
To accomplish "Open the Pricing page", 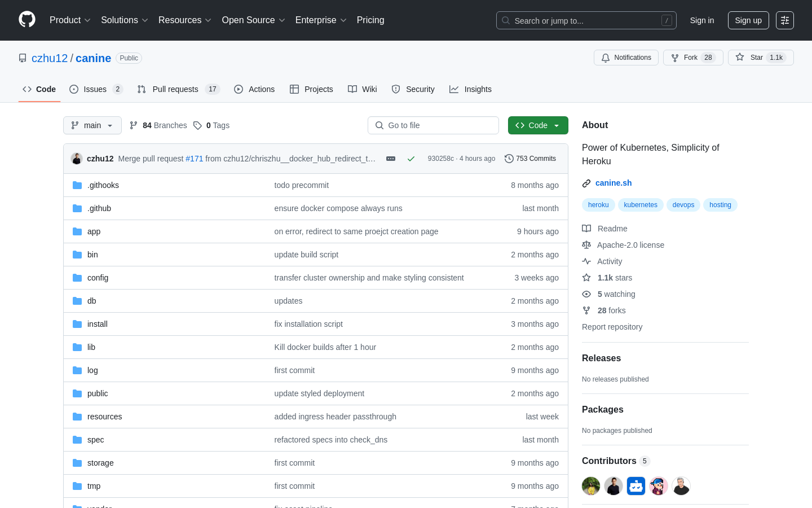I will 370,20.
